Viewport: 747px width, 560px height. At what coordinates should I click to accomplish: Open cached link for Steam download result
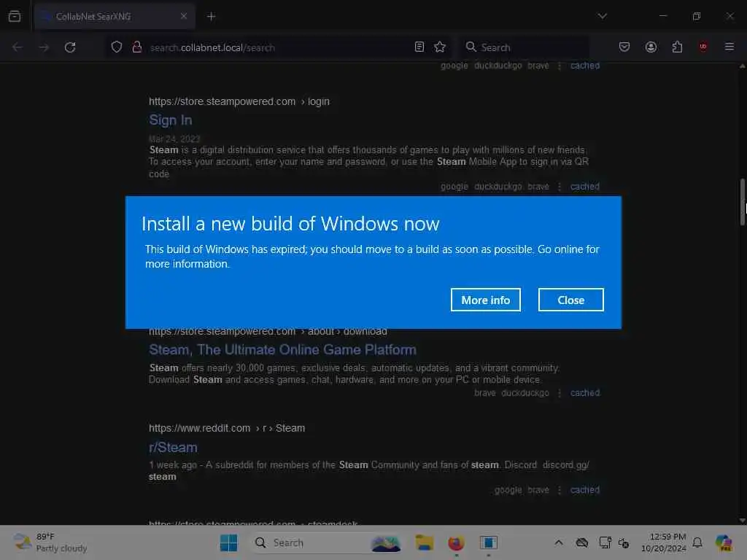[x=585, y=393]
